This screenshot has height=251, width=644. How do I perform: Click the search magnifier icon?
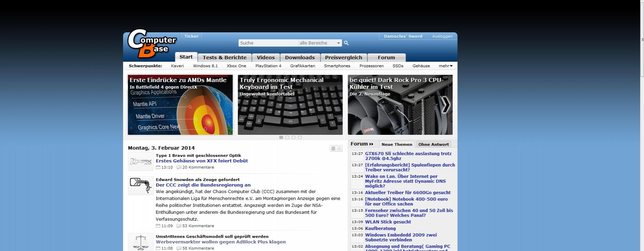pyautogui.click(x=346, y=43)
